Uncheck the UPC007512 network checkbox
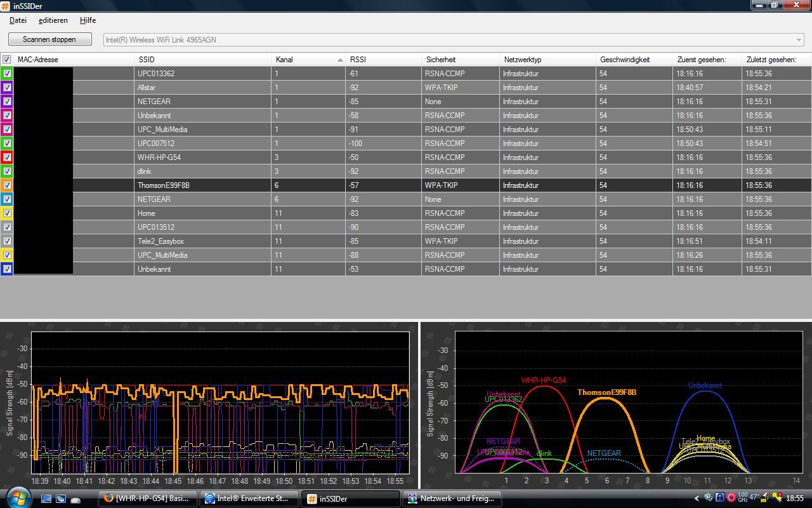Screen dimensions: 812x508 (x=7, y=143)
